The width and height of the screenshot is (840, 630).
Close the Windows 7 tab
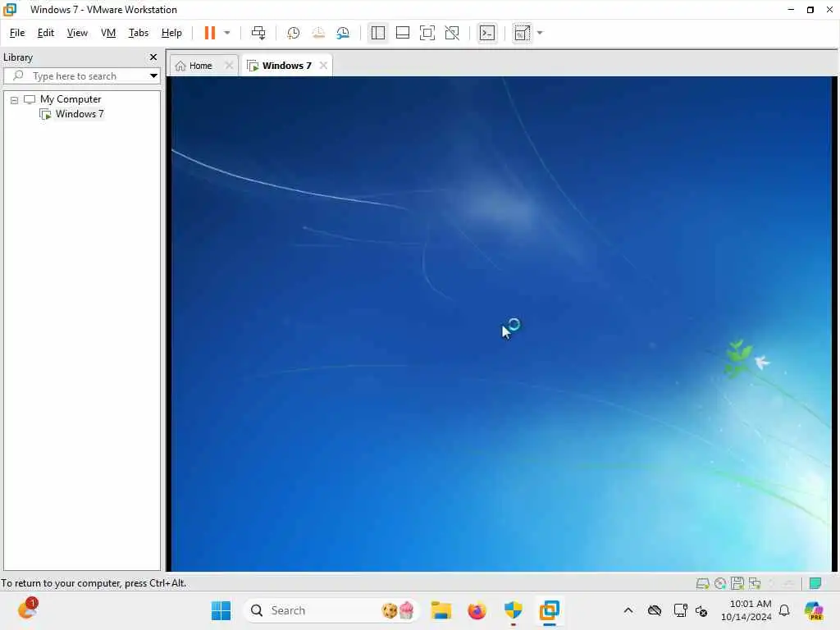click(323, 66)
